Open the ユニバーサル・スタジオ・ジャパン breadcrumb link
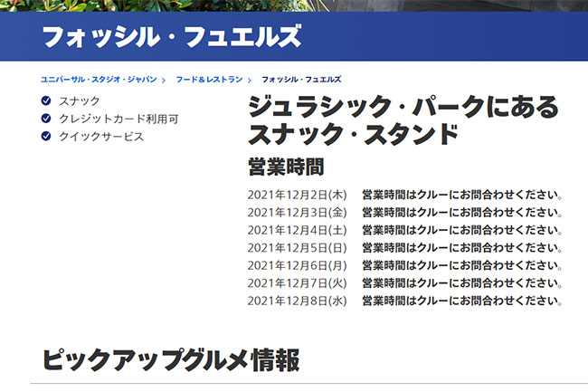This screenshot has height=392, width=588. click(99, 80)
